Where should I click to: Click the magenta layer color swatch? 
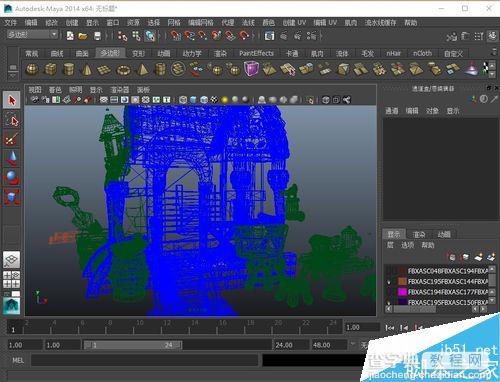pyautogui.click(x=402, y=292)
